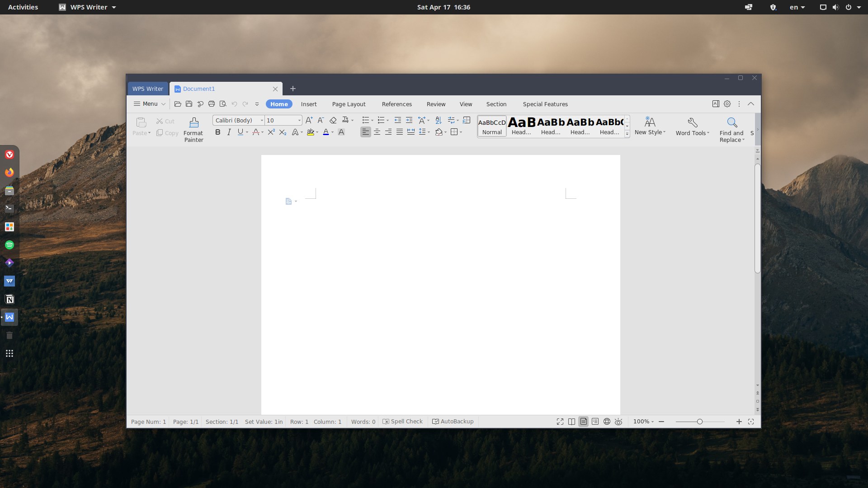
Task: Open Print Preview from quick access toolbar
Action: coord(223,104)
